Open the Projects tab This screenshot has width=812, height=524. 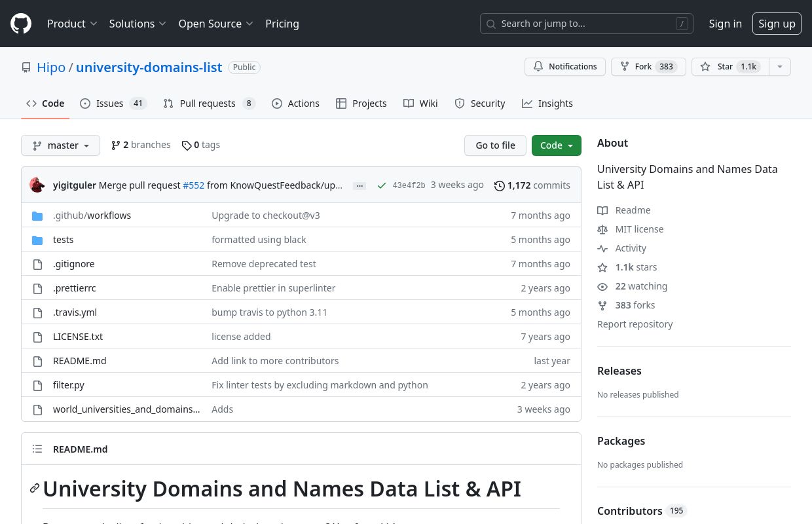click(x=361, y=103)
